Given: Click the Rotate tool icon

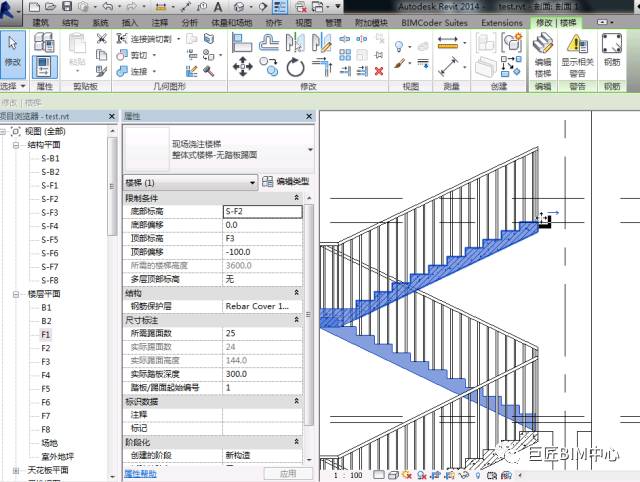Looking at the screenshot, I should tap(295, 67).
